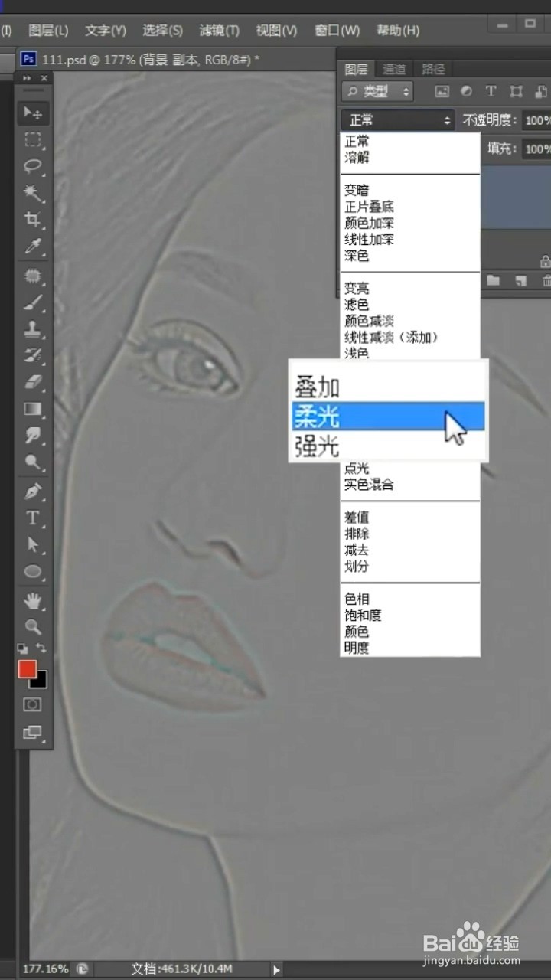Open the 滤镜(T) menu
The height and width of the screenshot is (980, 551).
pos(219,31)
